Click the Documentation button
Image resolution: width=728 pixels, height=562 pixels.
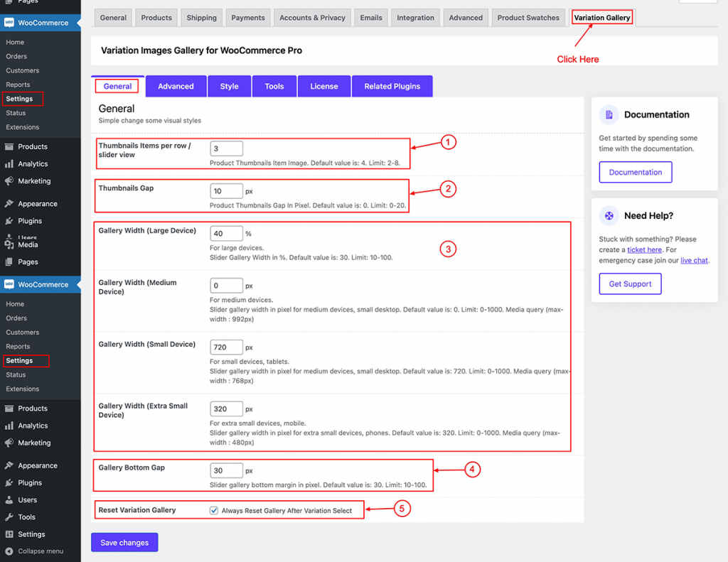636,172
